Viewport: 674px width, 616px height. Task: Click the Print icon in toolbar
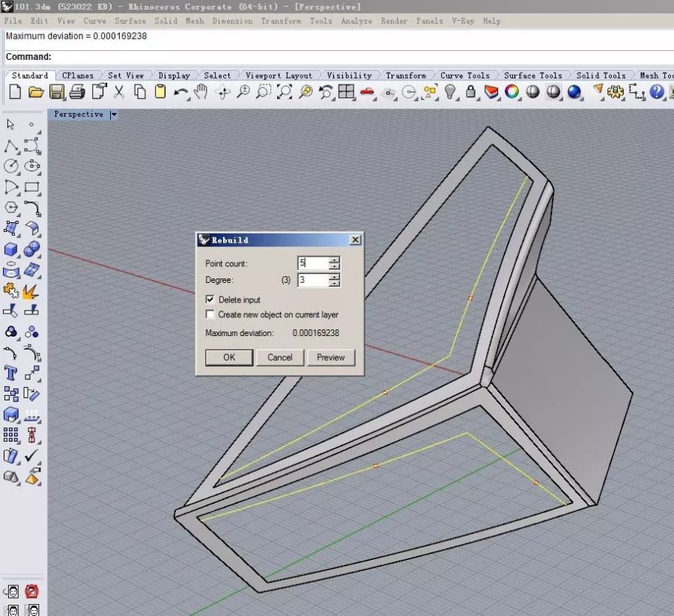pos(77,92)
